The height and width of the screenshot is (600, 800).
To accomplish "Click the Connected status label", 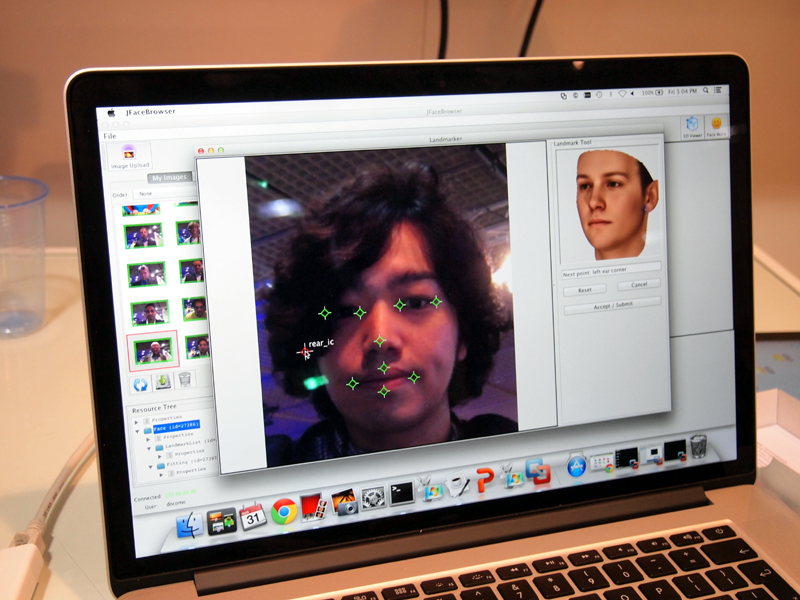I will click(148, 498).
